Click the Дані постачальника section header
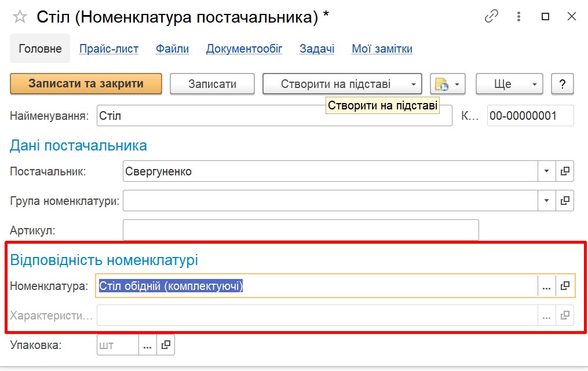 click(x=78, y=145)
